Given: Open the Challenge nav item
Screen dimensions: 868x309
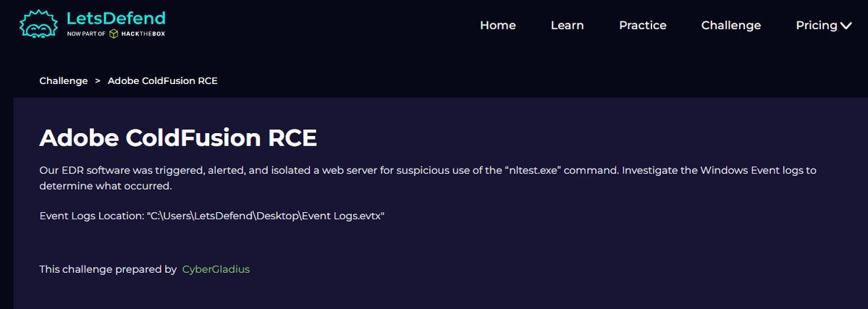Looking at the screenshot, I should click(730, 25).
